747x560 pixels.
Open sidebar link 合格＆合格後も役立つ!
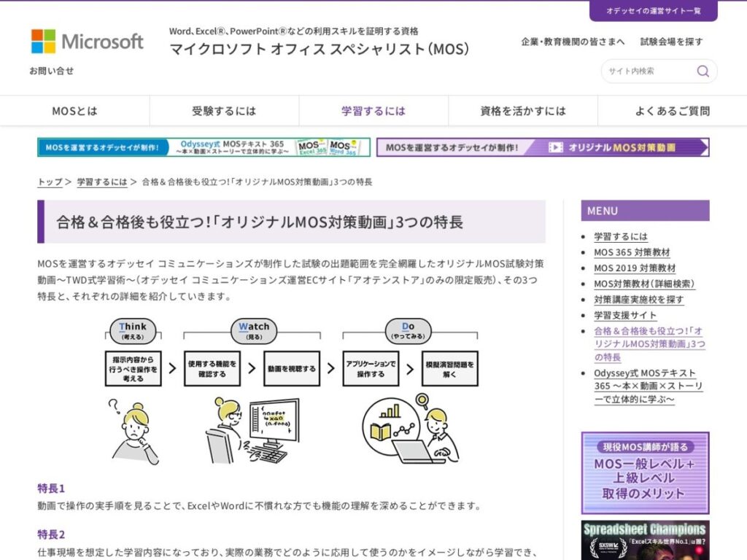[x=649, y=344]
